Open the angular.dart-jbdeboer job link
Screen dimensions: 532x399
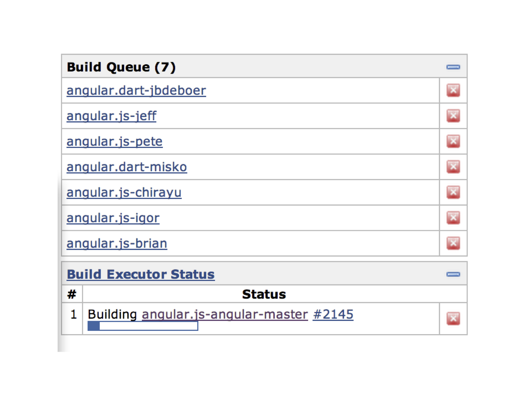(136, 91)
